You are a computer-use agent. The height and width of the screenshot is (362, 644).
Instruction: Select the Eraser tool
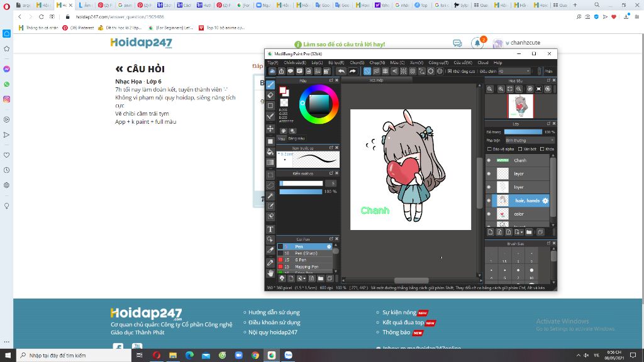[270, 96]
